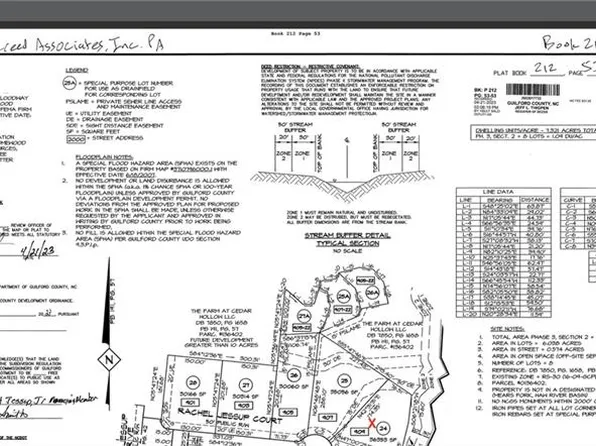This screenshot has height=446, width=596.
Task: Click the handwritten date 4/21/23
Action: point(39,250)
